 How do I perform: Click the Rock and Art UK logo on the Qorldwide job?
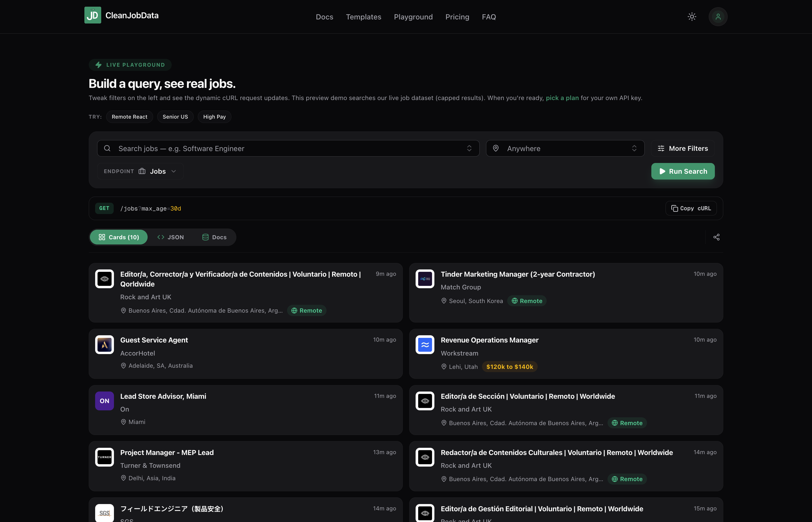[104, 279]
